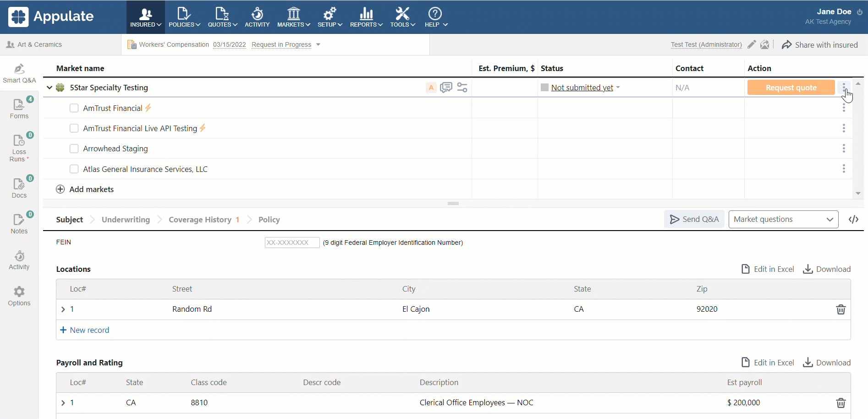Open the Notes sidebar section
The image size is (868, 419).
19,223
